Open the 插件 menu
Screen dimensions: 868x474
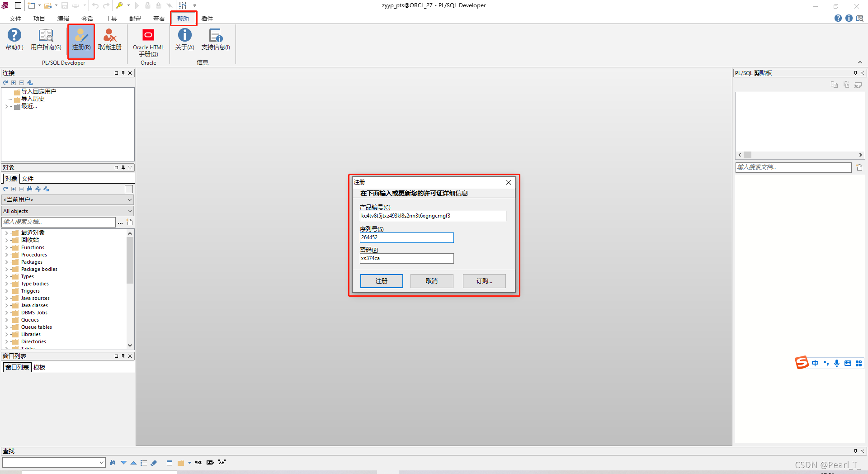pyautogui.click(x=207, y=19)
